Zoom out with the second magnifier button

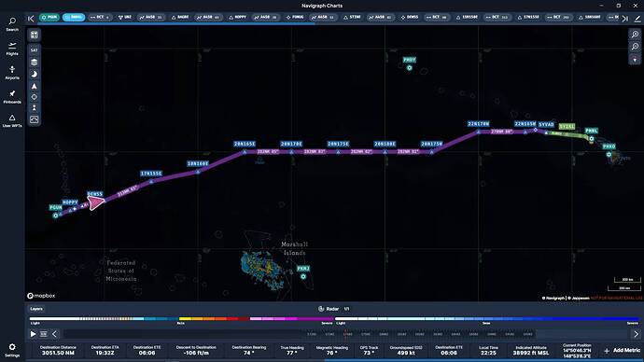pos(635,47)
